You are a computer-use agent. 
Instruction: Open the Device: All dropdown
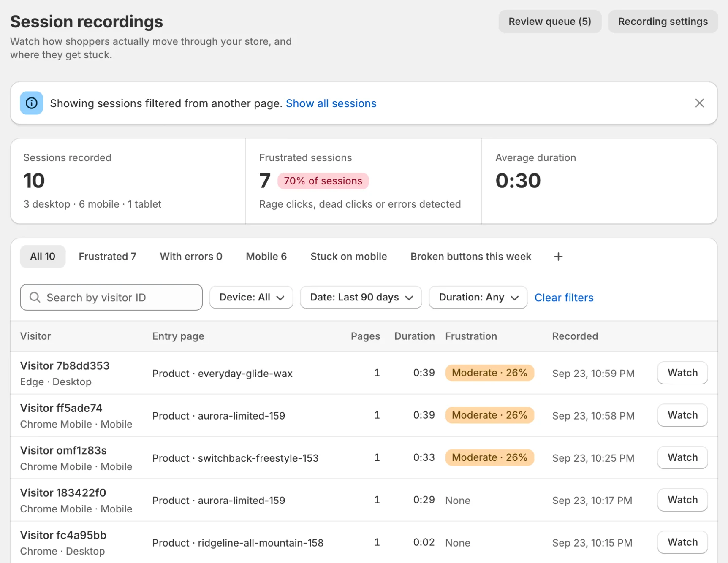pos(251,297)
